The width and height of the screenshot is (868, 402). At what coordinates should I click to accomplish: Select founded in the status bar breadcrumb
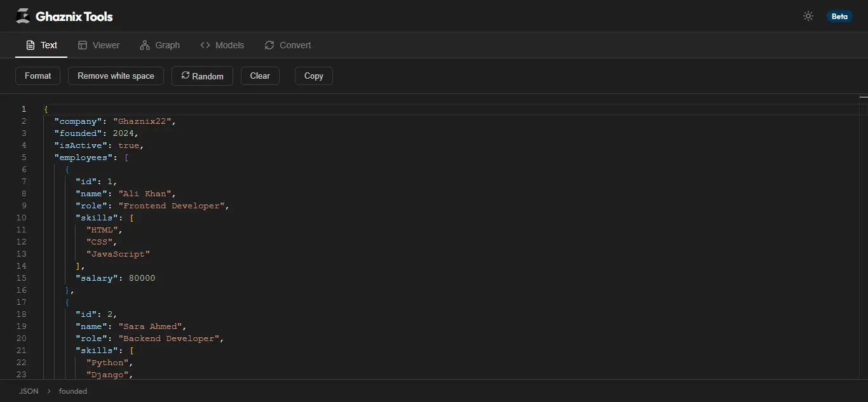(72, 391)
